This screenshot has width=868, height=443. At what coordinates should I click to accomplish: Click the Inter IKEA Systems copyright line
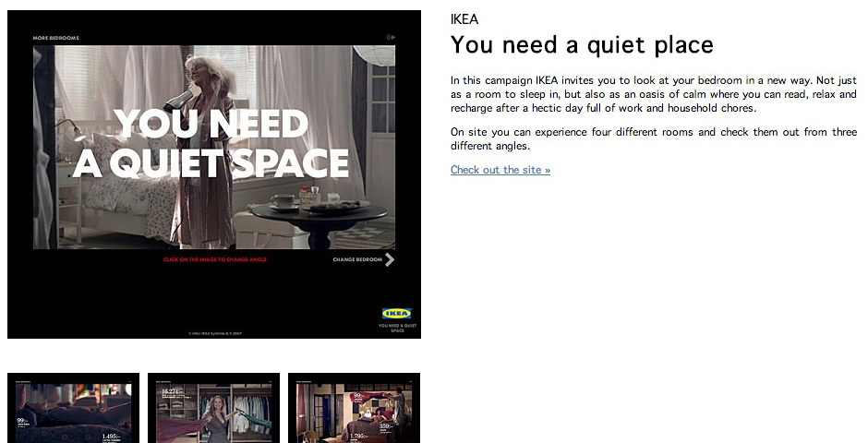coord(215,333)
